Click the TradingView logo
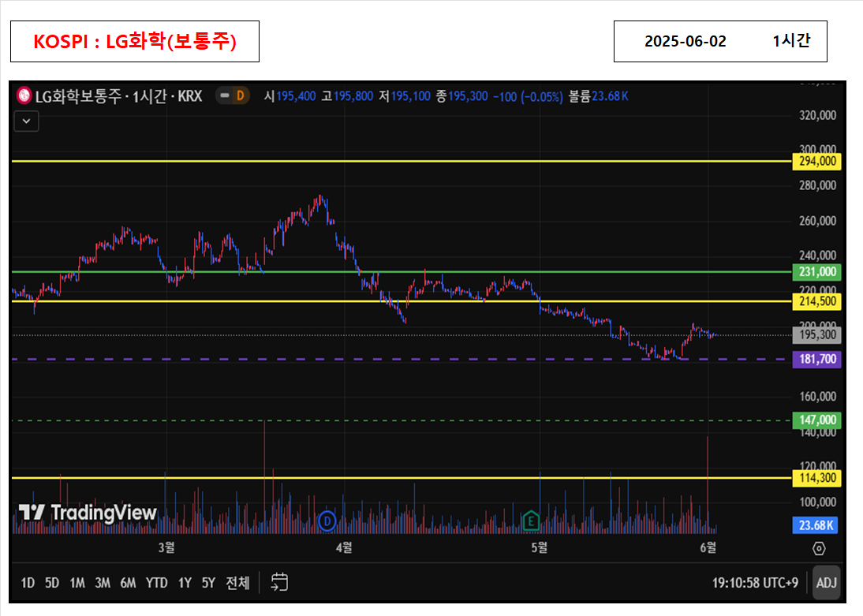This screenshot has width=863, height=616. (x=88, y=513)
